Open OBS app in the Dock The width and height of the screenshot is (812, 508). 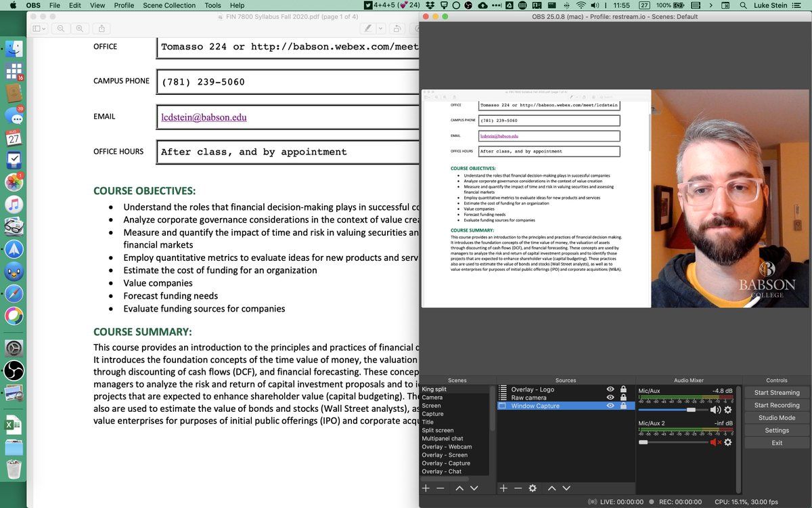point(14,371)
